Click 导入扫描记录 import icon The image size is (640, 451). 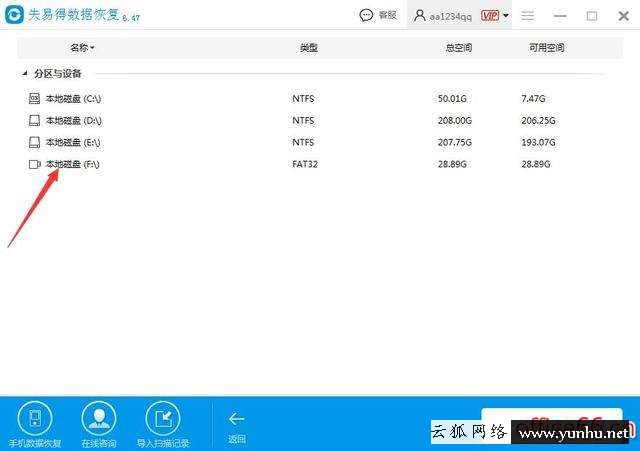pyautogui.click(x=163, y=418)
